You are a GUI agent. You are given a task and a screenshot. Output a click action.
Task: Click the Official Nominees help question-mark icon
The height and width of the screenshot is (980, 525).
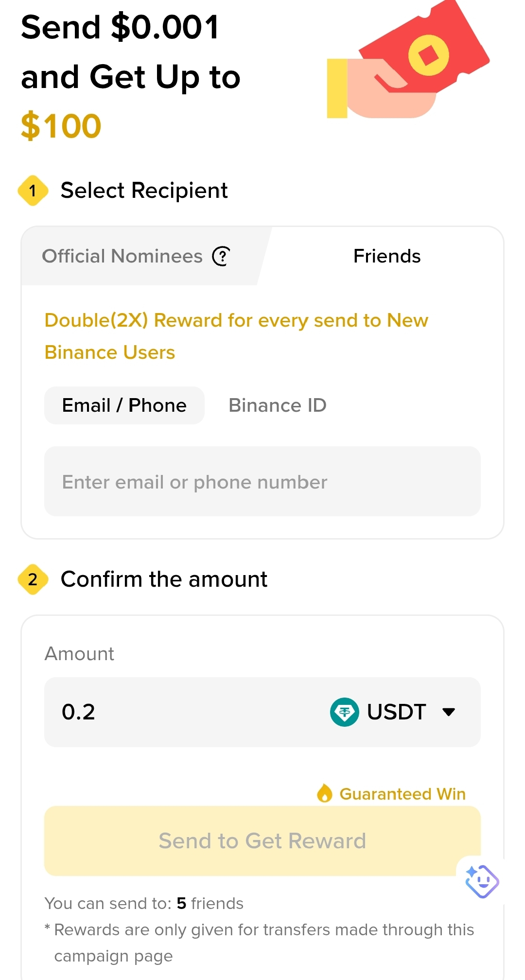(x=221, y=256)
